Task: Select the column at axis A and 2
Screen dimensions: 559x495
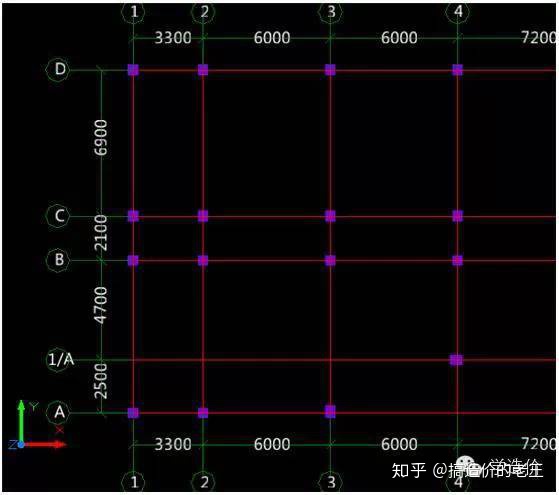Action: point(203,413)
